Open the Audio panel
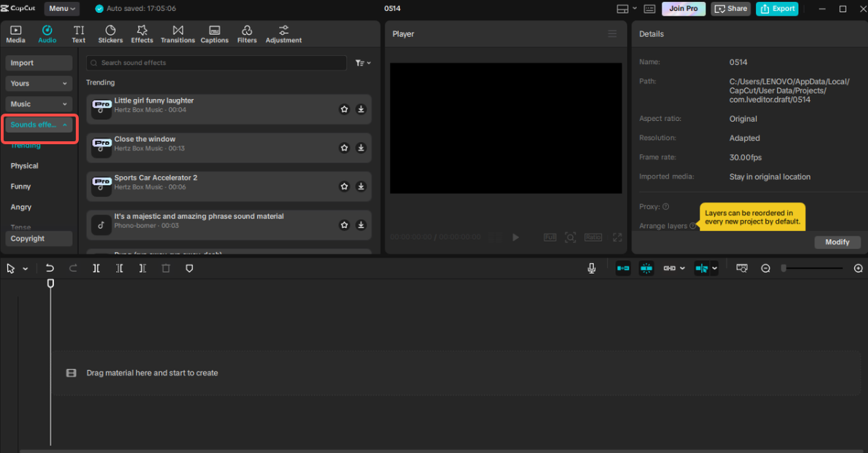868x453 pixels. (x=47, y=34)
